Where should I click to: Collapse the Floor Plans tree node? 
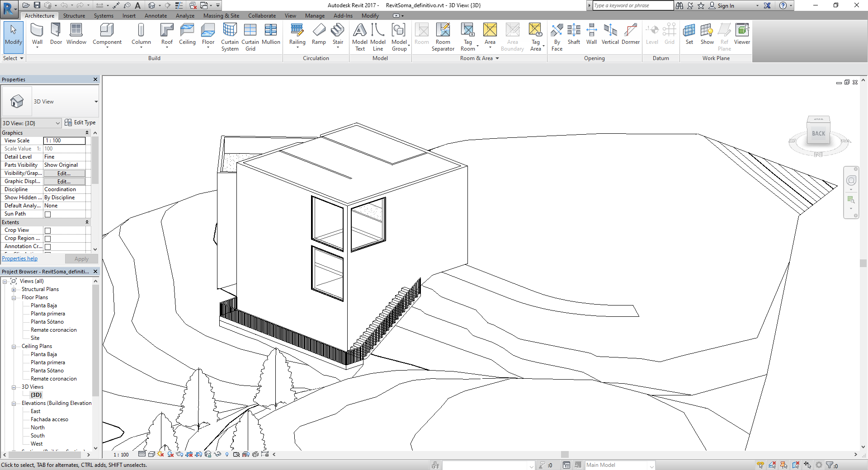click(x=14, y=298)
